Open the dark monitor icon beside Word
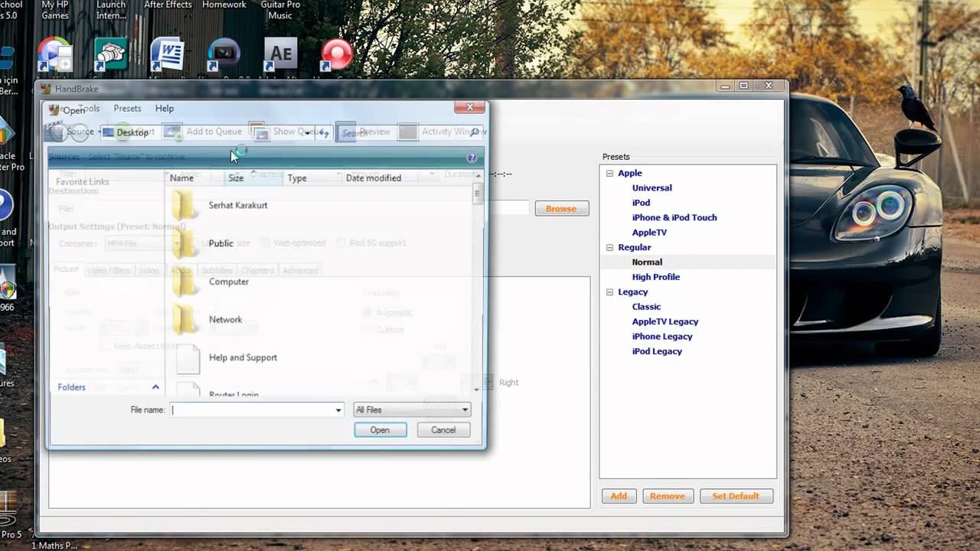Viewport: 980px width, 551px height. [224, 56]
